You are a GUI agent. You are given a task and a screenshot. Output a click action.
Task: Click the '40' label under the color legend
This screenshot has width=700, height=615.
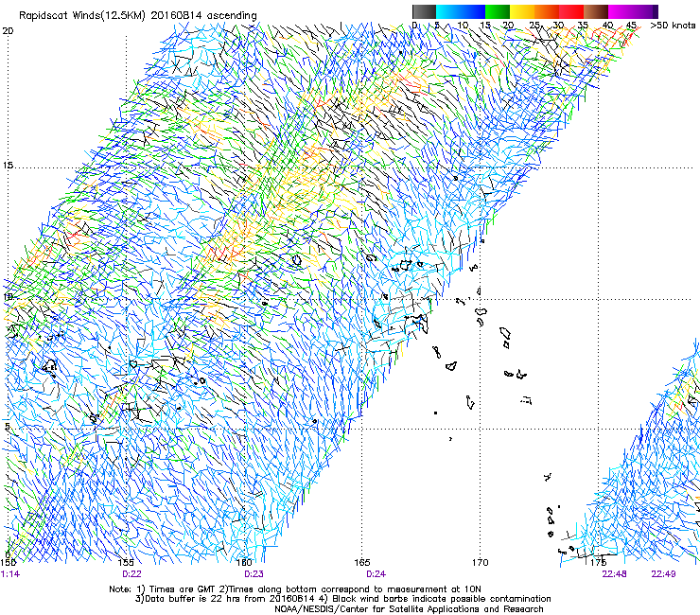608,26
